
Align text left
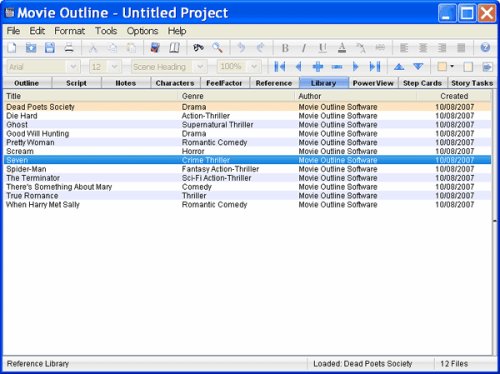[404, 48]
